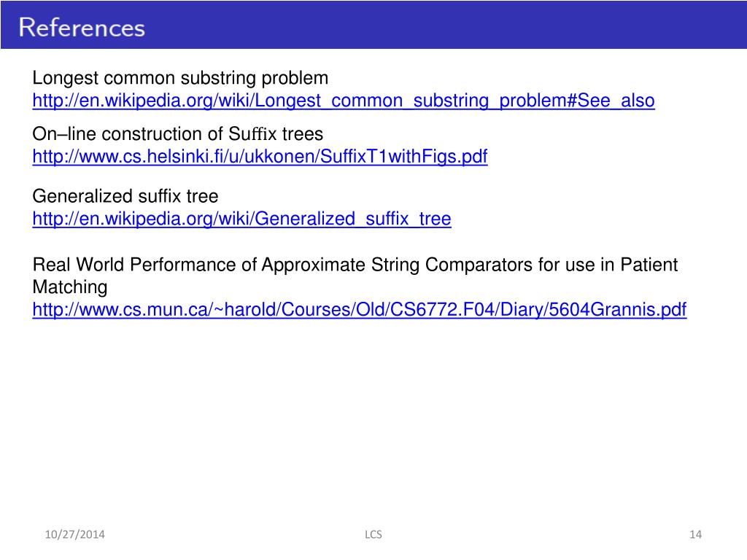
Task: Click the 'Generalized suffix tree' heading text
Action: pos(125,196)
